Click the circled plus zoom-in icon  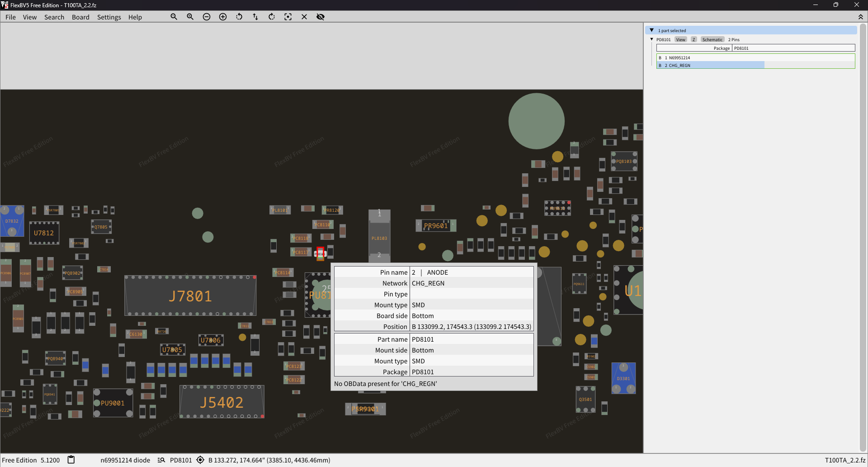coord(223,17)
